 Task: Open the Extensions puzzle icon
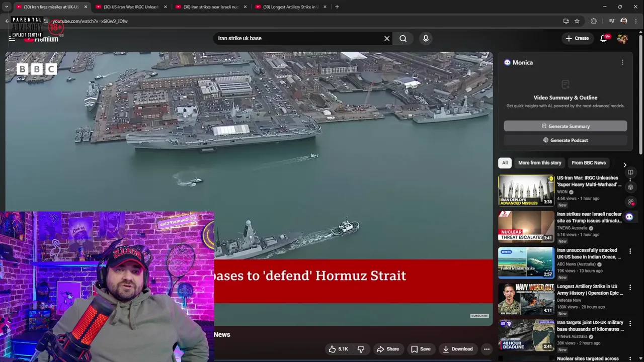tap(594, 21)
